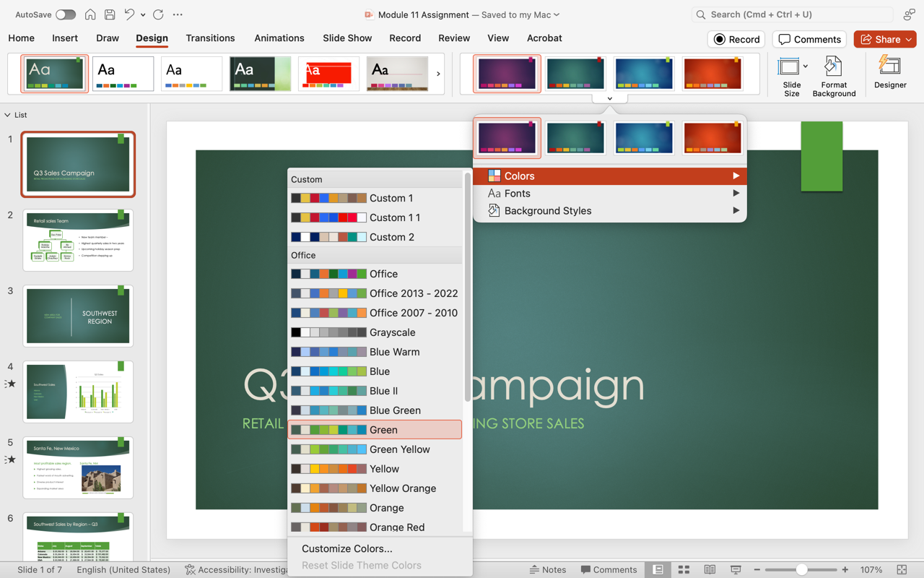Undo the last action
This screenshot has height=578, width=924.
[129, 14]
